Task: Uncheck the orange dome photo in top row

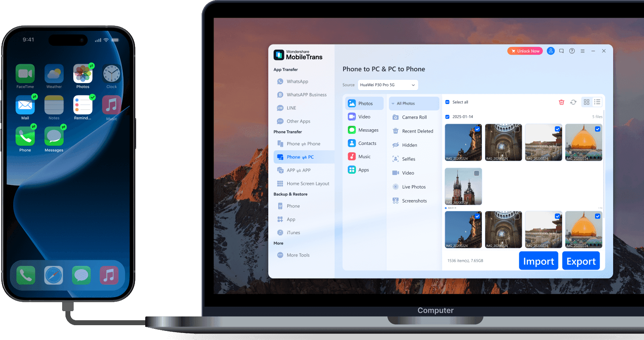Action: pos(598,129)
